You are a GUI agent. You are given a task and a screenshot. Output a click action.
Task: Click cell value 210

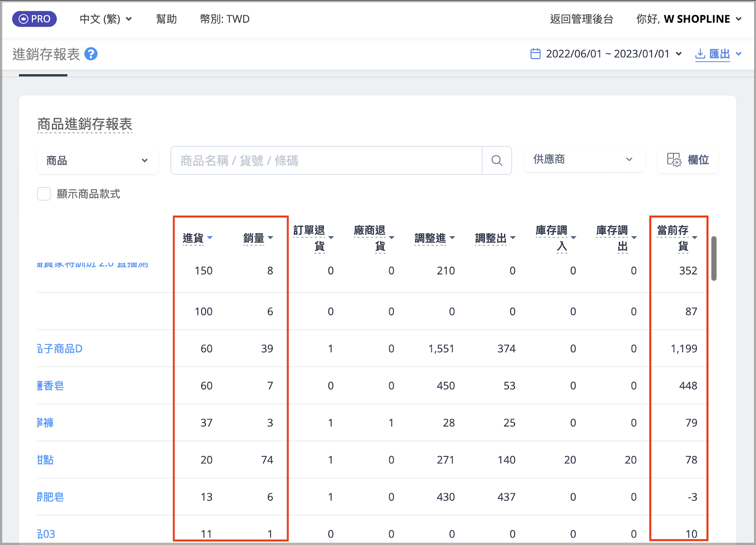tap(446, 271)
